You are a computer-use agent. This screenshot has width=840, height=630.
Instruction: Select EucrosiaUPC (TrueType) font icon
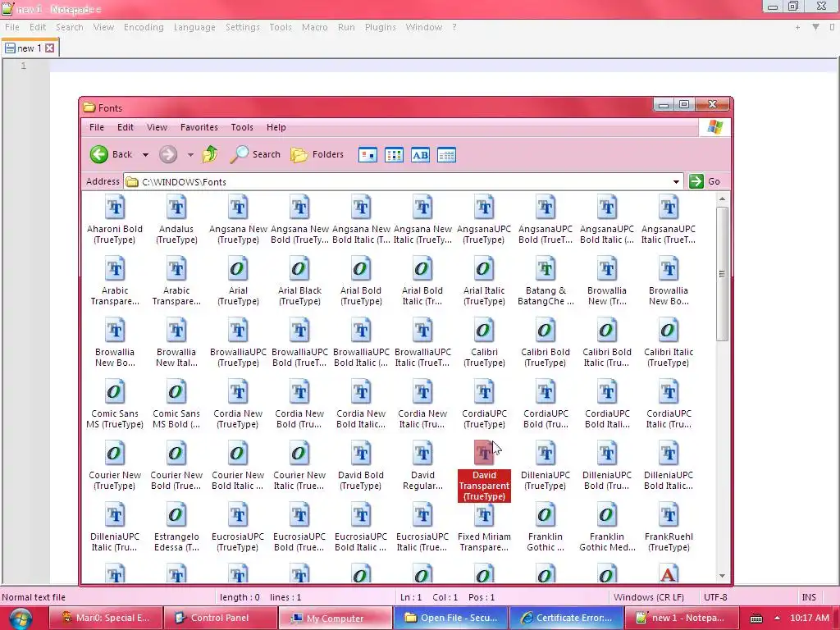point(238,515)
